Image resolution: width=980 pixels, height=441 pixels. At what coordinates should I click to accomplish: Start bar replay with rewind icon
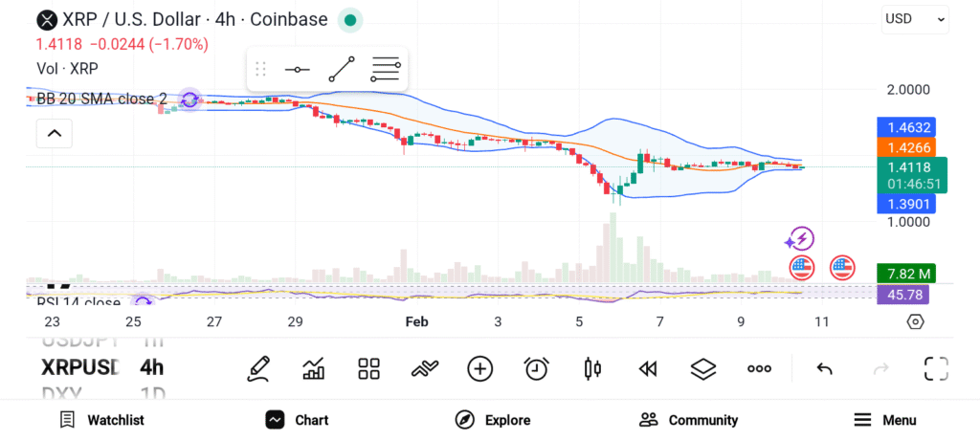(648, 368)
